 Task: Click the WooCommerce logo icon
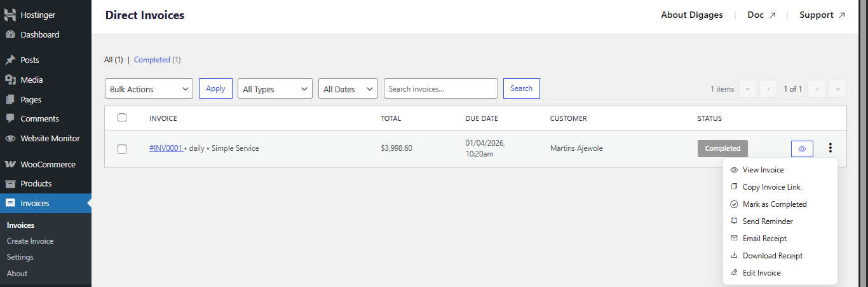[10, 164]
